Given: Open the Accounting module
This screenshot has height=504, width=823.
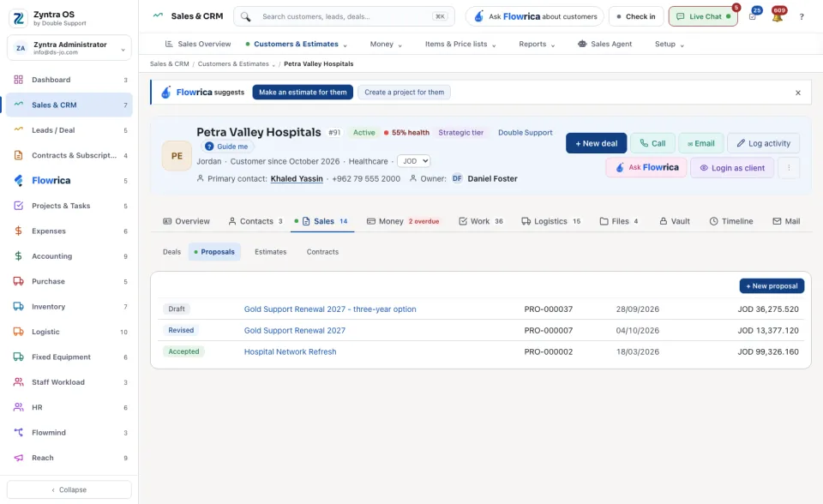Looking at the screenshot, I should tap(69, 256).
